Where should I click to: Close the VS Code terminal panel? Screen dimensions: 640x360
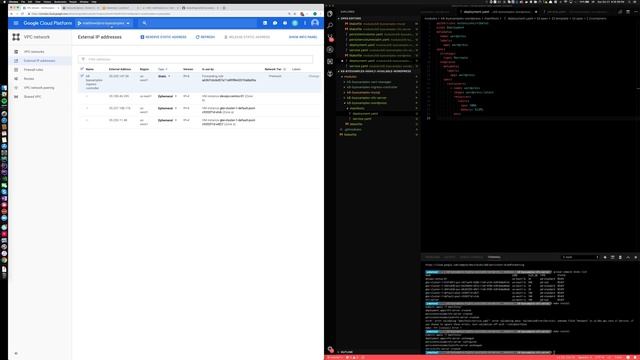coord(636,257)
